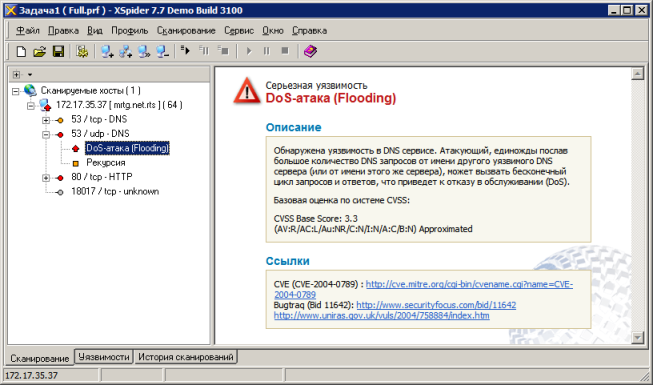The height and width of the screenshot is (385, 653).
Task: Select the 80 / tcp - HTTP row
Action: [x=102, y=177]
